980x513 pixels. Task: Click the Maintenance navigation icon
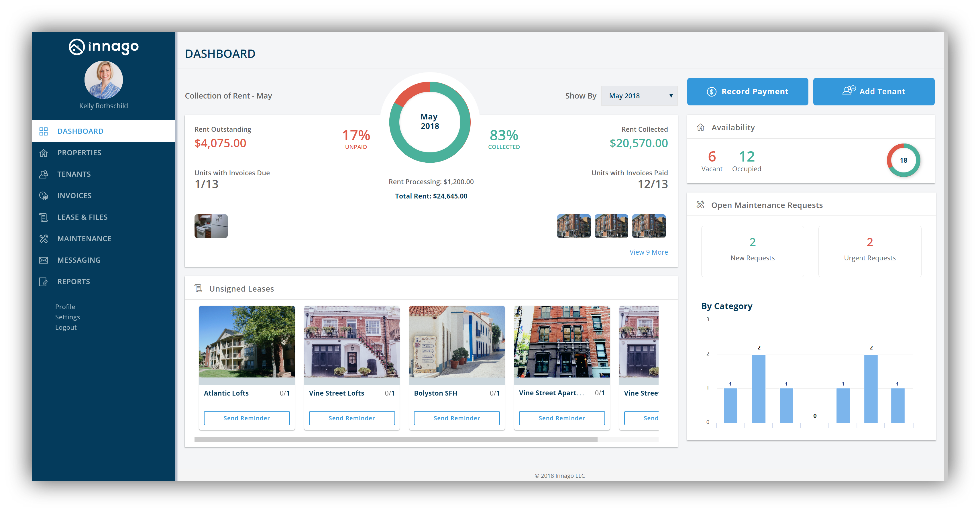(45, 238)
